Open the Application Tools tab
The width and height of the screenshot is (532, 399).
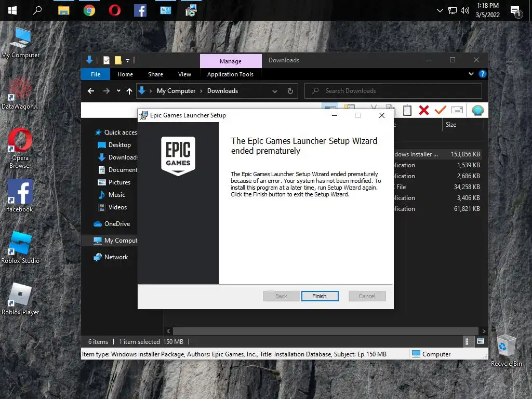point(230,74)
